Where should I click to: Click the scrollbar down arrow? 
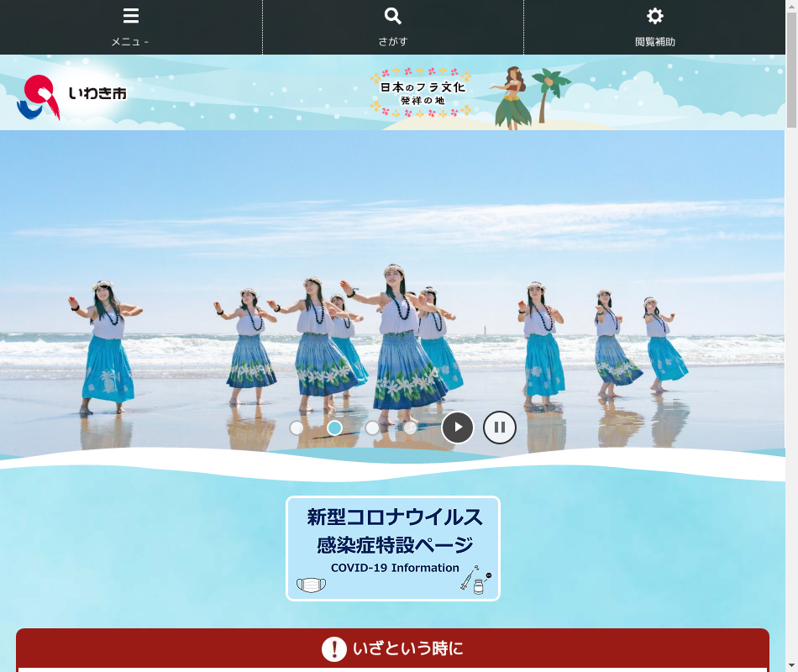[x=791, y=666]
